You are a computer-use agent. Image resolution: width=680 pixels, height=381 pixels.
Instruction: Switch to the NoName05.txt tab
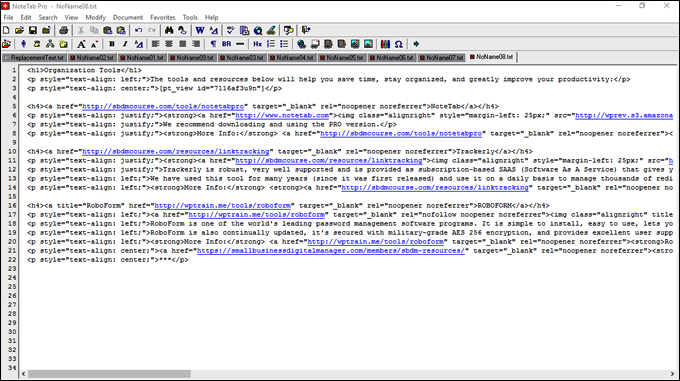(x=341, y=57)
